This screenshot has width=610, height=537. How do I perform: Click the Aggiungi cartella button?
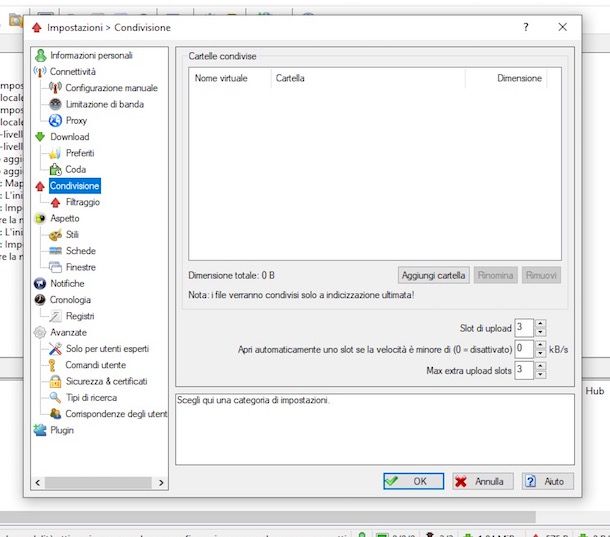point(433,275)
